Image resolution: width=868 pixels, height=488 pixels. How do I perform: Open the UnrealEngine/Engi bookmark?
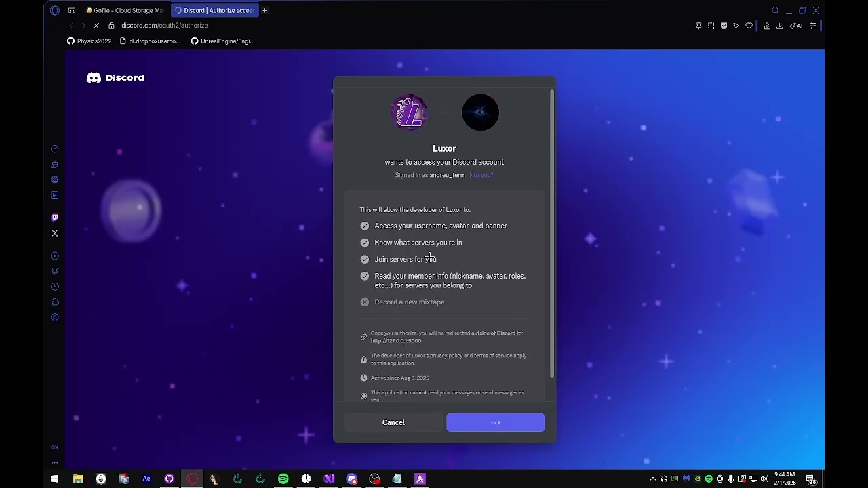(x=222, y=41)
